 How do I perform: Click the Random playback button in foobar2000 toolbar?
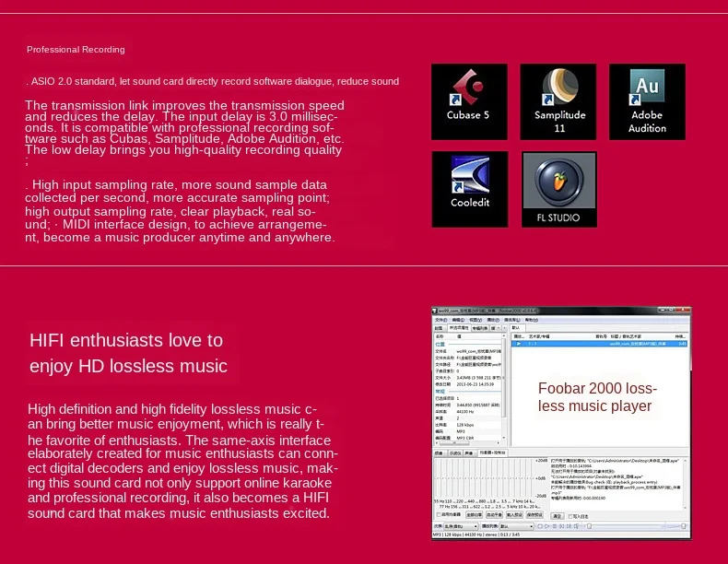576,526
